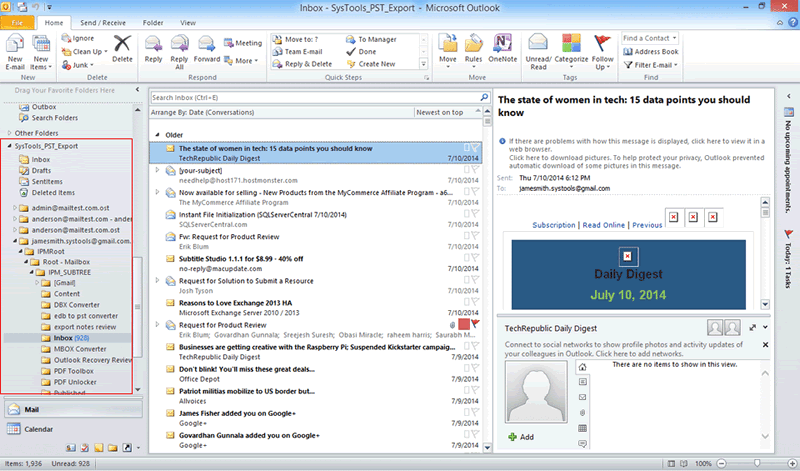Open the Rules tool
The height and width of the screenshot is (471, 800).
pyautogui.click(x=473, y=52)
